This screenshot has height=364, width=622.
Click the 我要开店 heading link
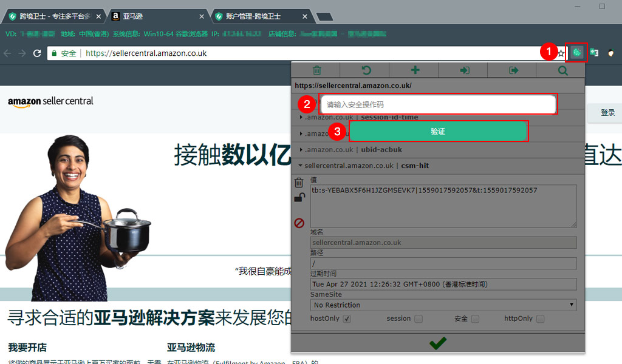tap(27, 348)
